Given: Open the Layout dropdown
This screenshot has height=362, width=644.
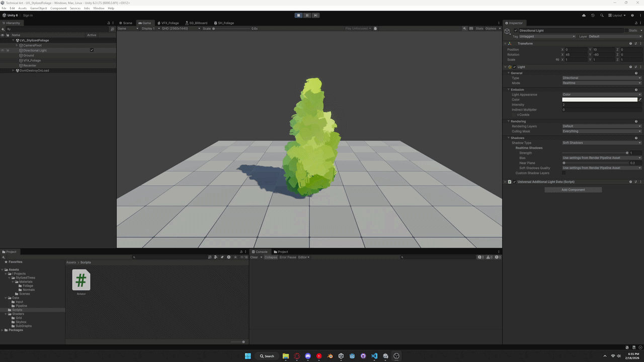Looking at the screenshot, I should coord(618,15).
